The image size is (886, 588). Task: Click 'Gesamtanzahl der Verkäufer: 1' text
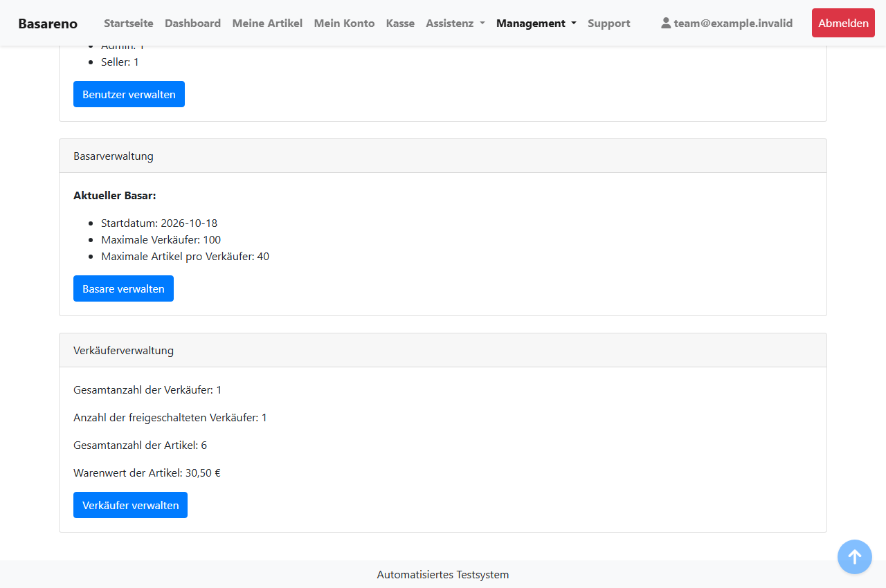point(147,389)
